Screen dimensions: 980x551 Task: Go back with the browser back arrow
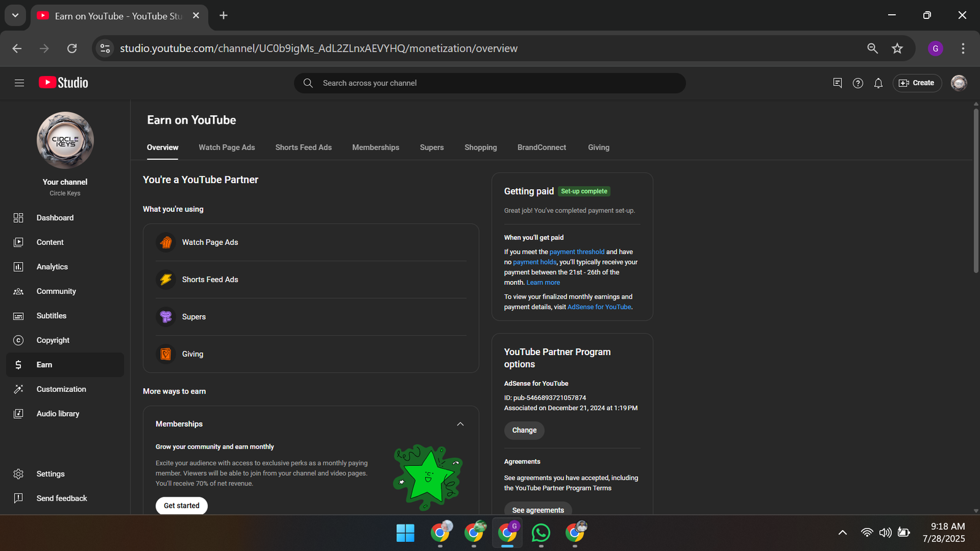tap(17, 48)
